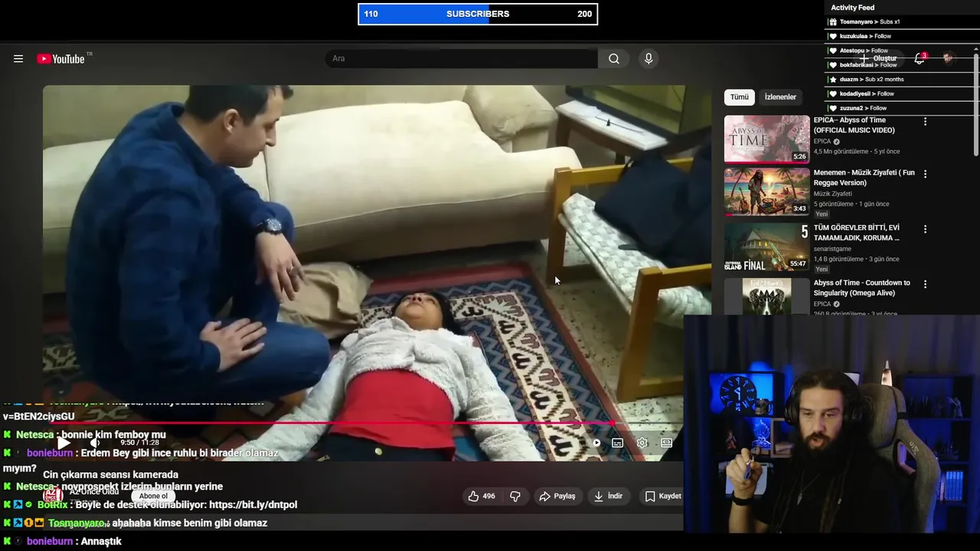Image resolution: width=980 pixels, height=551 pixels.
Task: Click the 9:50 / 11:28 time display
Action: point(139,442)
